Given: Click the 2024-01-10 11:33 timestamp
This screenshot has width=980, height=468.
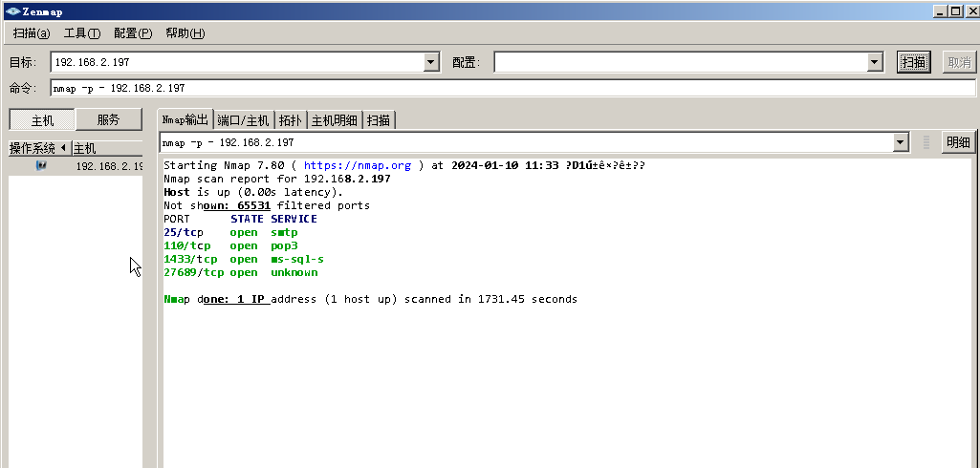Looking at the screenshot, I should 505,165.
